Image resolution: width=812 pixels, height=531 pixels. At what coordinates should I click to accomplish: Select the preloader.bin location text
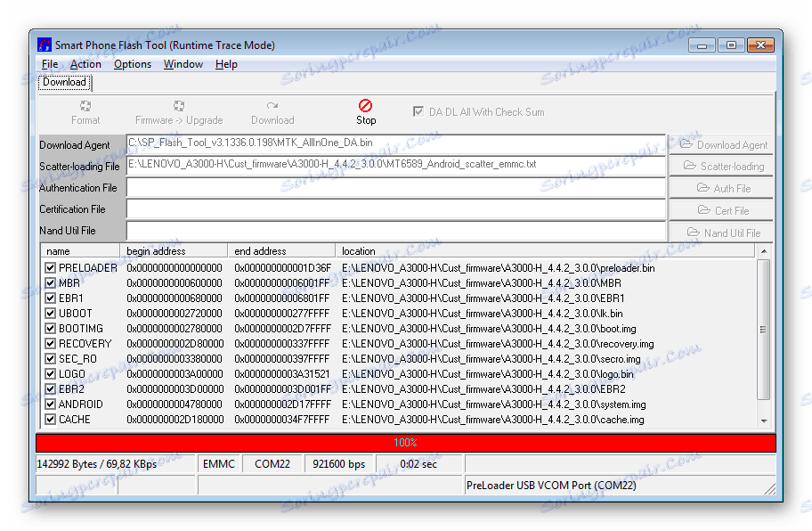499,268
